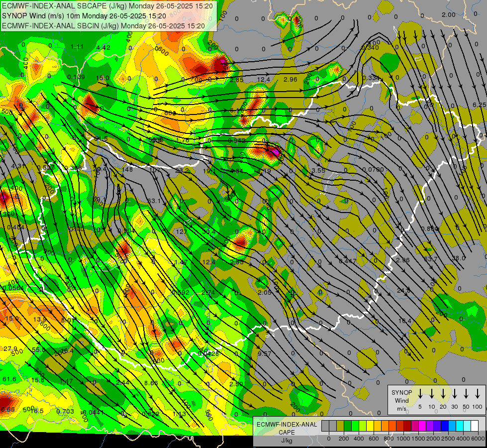Select the pure blue swatch in the CAPE scale

point(444,426)
